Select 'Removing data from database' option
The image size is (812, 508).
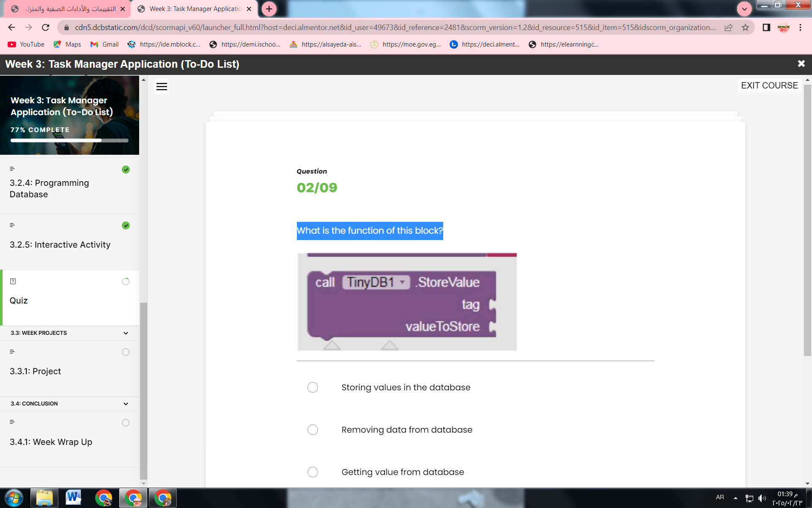(313, 430)
